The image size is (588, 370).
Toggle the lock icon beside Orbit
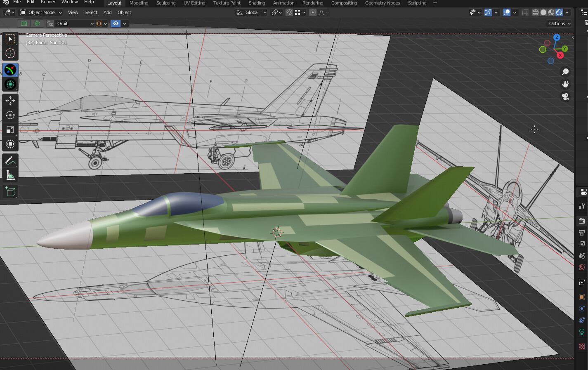point(50,24)
